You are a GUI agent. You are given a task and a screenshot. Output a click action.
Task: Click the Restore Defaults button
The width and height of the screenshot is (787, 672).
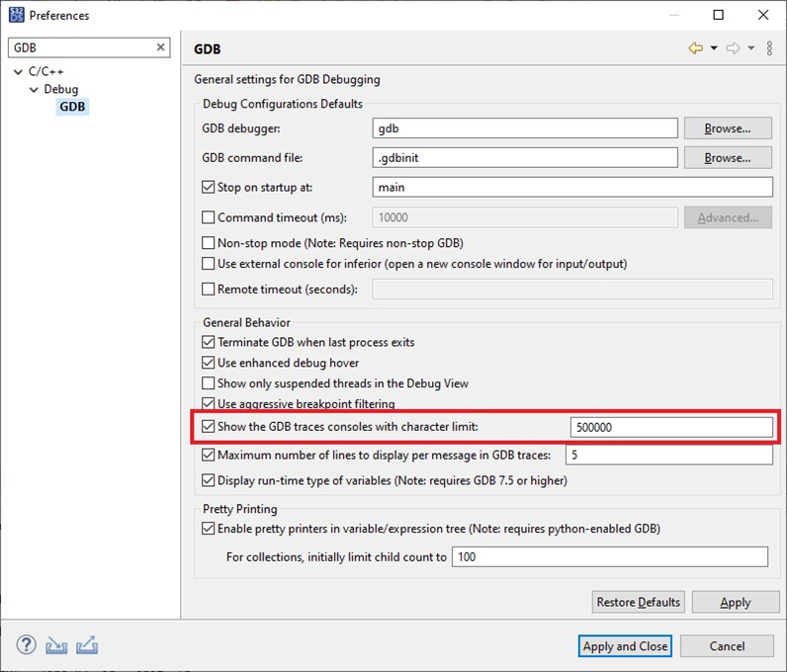tap(638, 602)
